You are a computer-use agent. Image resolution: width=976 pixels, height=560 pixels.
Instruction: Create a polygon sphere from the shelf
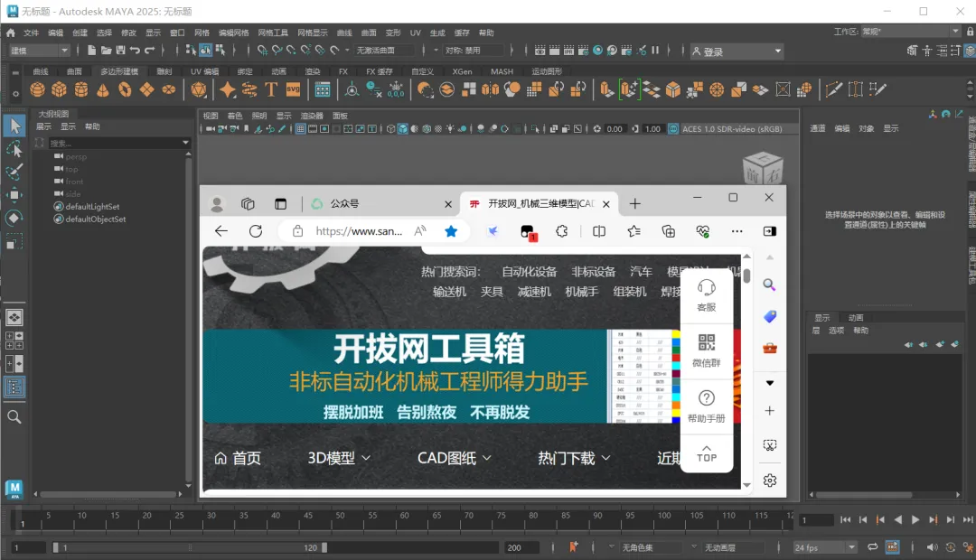pos(37,89)
